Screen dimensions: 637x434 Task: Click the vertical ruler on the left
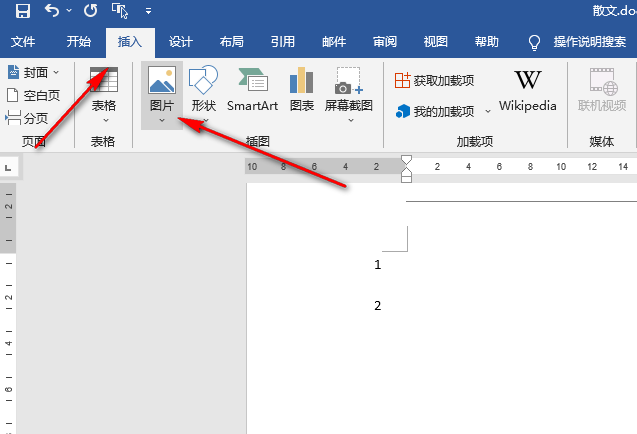pyautogui.click(x=8, y=308)
